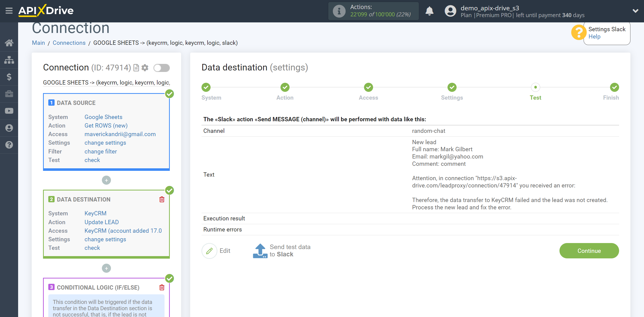Delete the Conditional Logic block
The height and width of the screenshot is (317, 644).
coord(162,288)
